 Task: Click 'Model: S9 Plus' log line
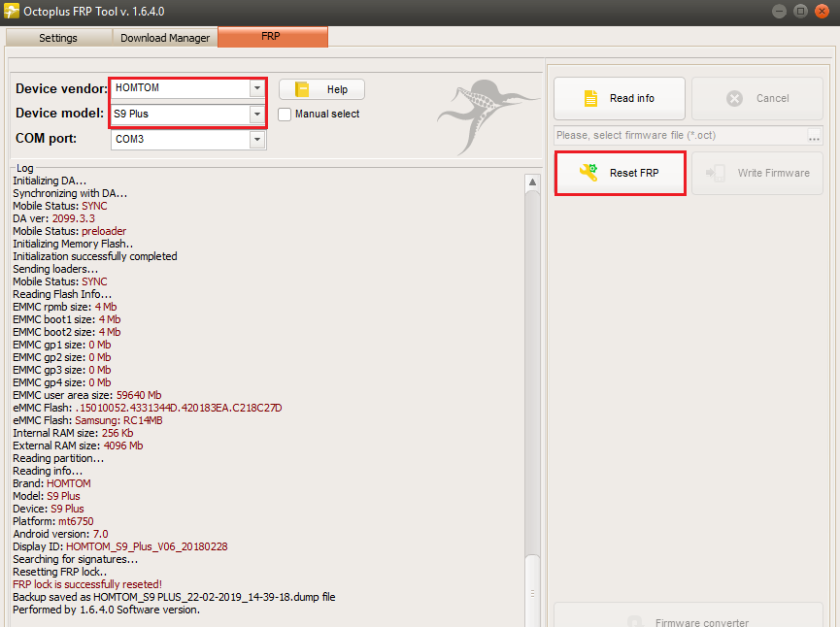(x=46, y=496)
